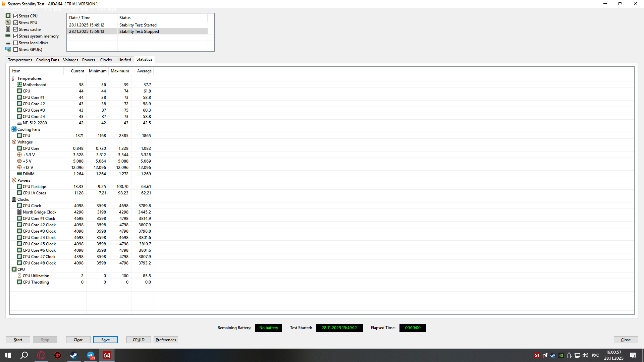Click the AIDA64 icon in the taskbar
Image resolution: width=644 pixels, height=362 pixels.
[107, 355]
